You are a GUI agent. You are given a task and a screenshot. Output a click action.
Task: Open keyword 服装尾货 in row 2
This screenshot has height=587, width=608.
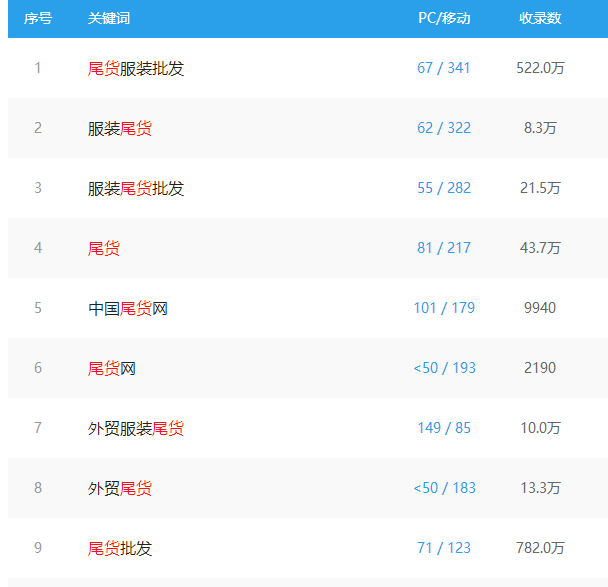coord(120,129)
